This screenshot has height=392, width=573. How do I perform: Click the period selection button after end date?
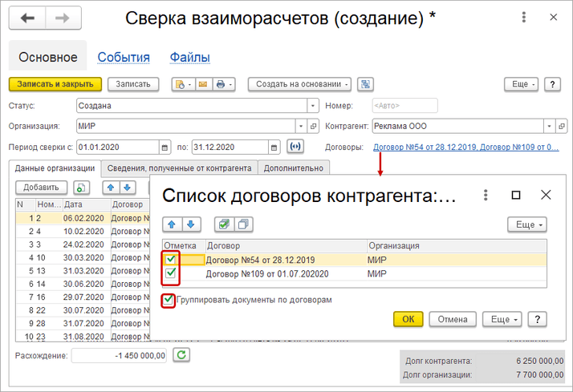296,147
